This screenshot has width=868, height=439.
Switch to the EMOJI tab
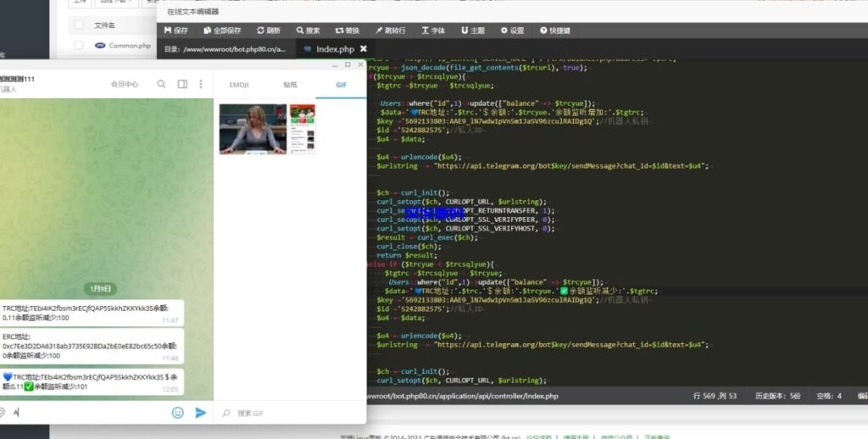[239, 85]
